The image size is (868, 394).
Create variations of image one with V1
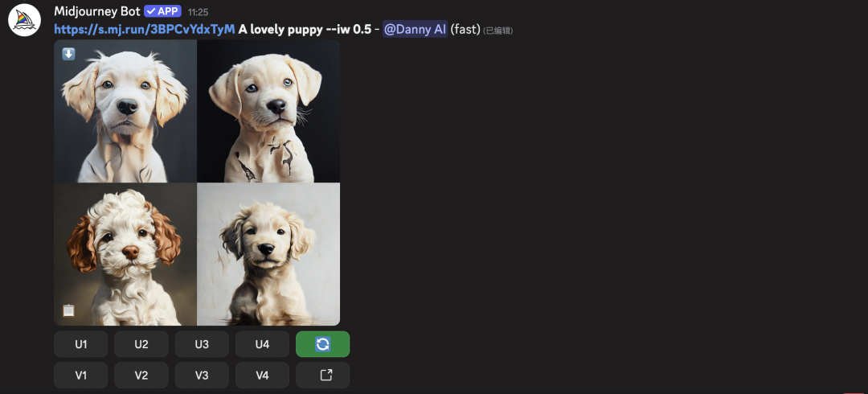pos(81,376)
